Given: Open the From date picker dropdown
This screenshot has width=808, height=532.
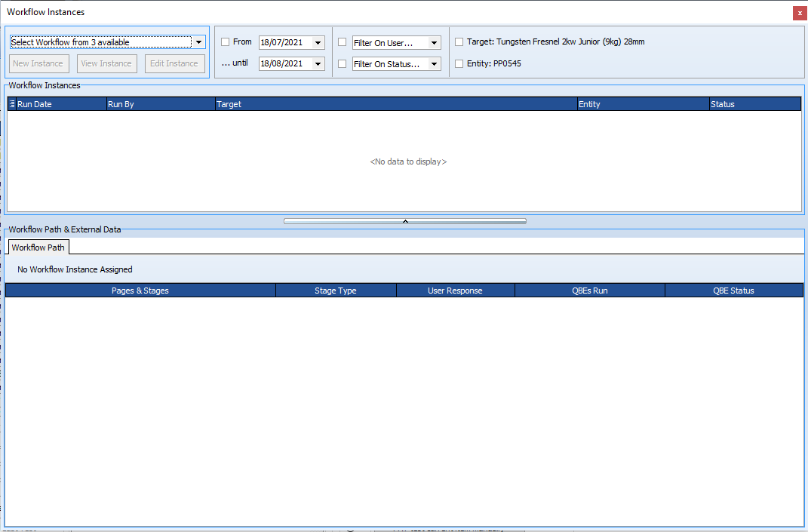Looking at the screenshot, I should 318,42.
